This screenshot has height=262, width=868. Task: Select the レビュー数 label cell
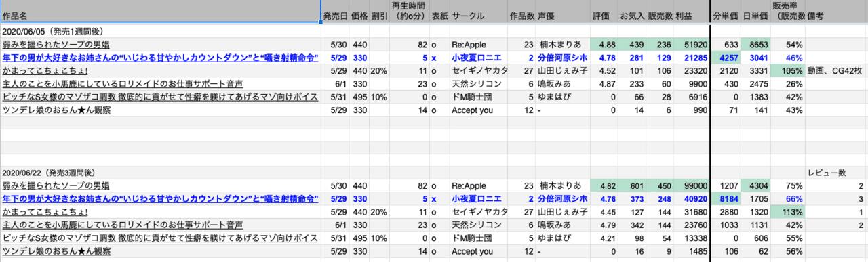click(x=836, y=173)
